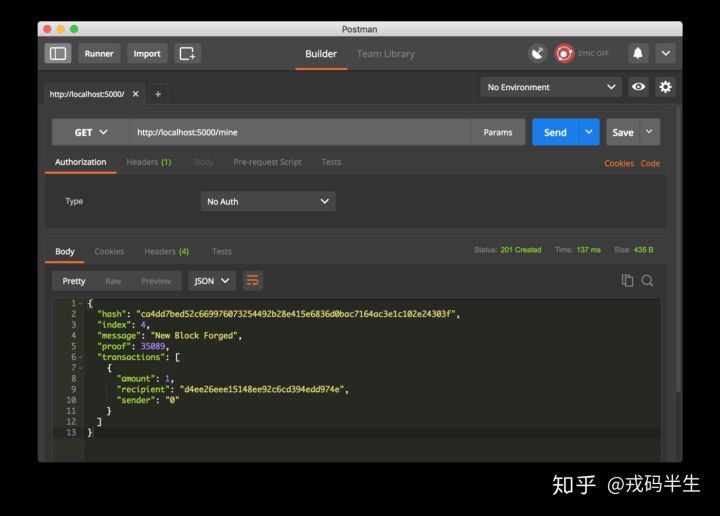Click the "New Block Forged" message text
The height and width of the screenshot is (516, 720).
pos(194,336)
